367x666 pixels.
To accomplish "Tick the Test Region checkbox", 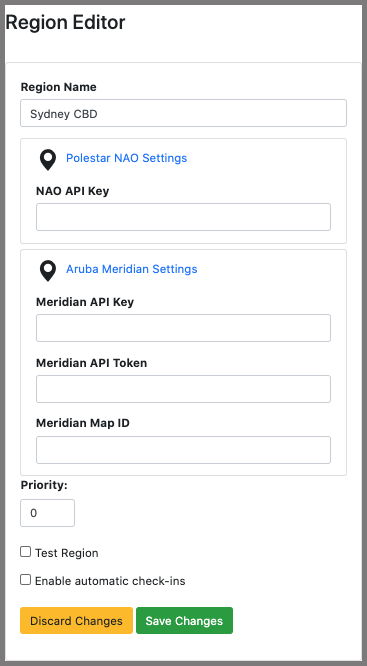I will [x=25, y=552].
